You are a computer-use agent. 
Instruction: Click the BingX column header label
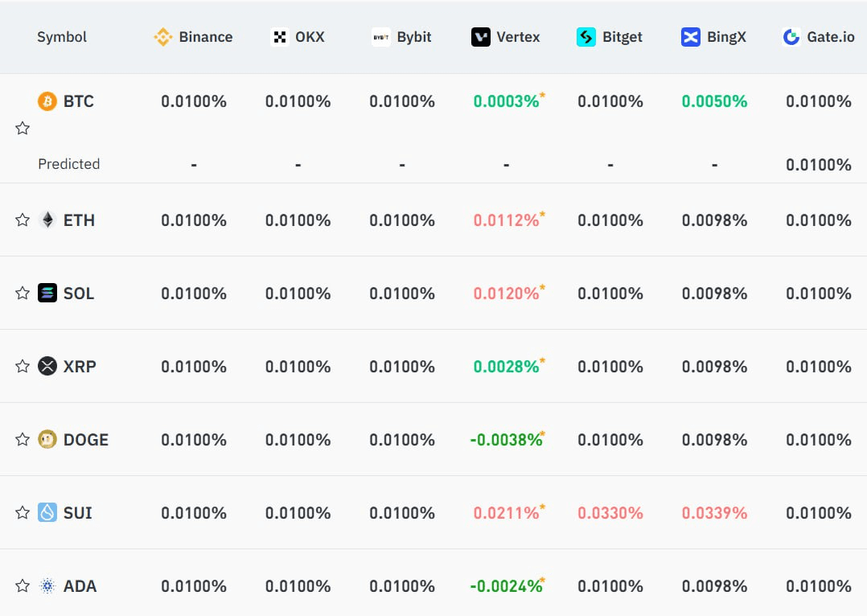[726, 37]
